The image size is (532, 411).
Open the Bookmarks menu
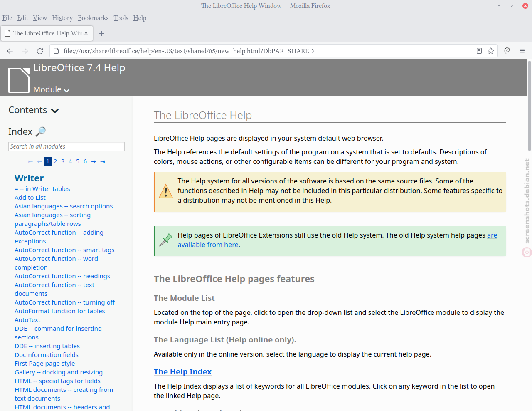[x=93, y=18]
